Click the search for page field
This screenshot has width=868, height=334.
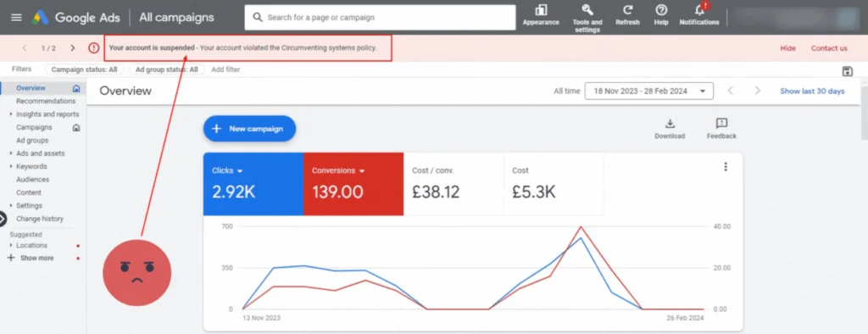coord(380,17)
